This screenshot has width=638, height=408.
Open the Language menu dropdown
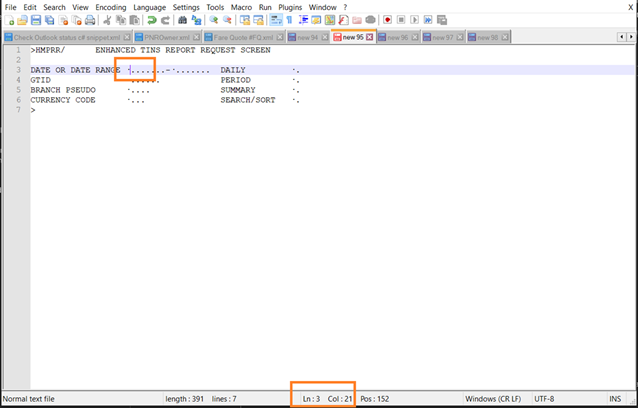[149, 7]
